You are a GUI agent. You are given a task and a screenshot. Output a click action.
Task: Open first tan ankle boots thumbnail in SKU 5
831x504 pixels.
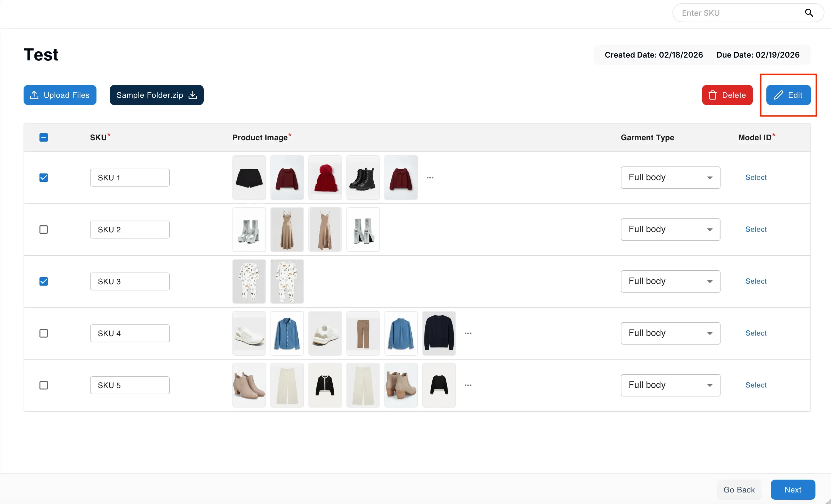pyautogui.click(x=249, y=385)
